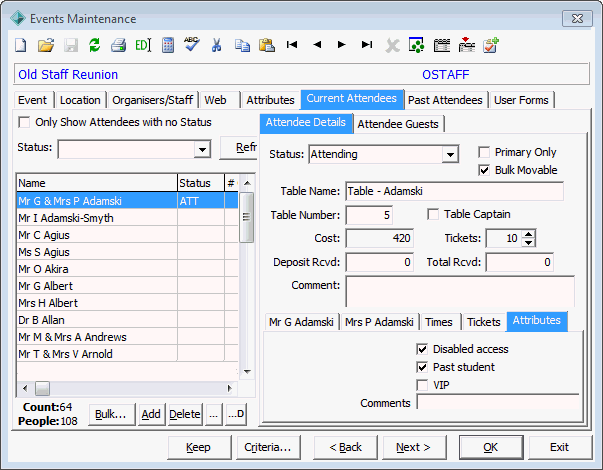The width and height of the screenshot is (603, 470).
Task: Click the Add attendee button
Action: pyautogui.click(x=151, y=414)
